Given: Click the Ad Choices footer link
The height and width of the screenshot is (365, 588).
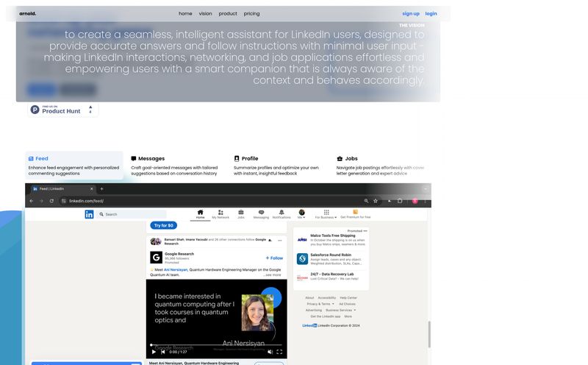Looking at the screenshot, I should coord(347,304).
